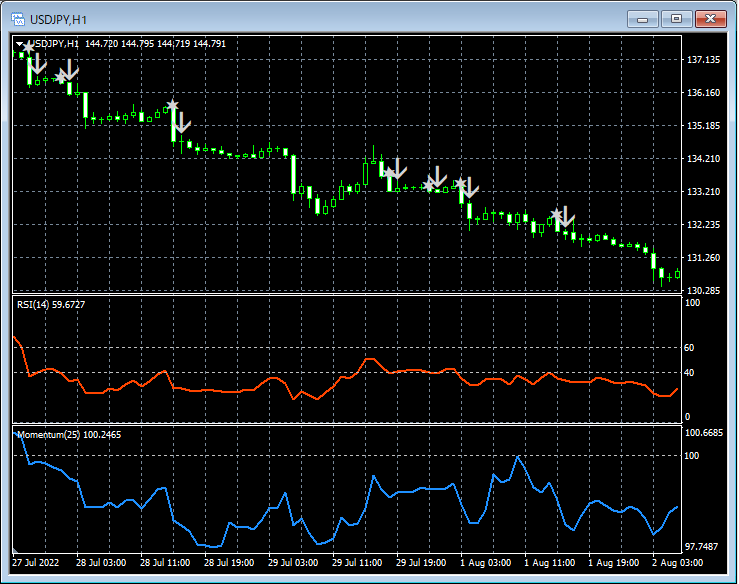Click the second down arrow near 28 Jul 03:00

(69, 70)
